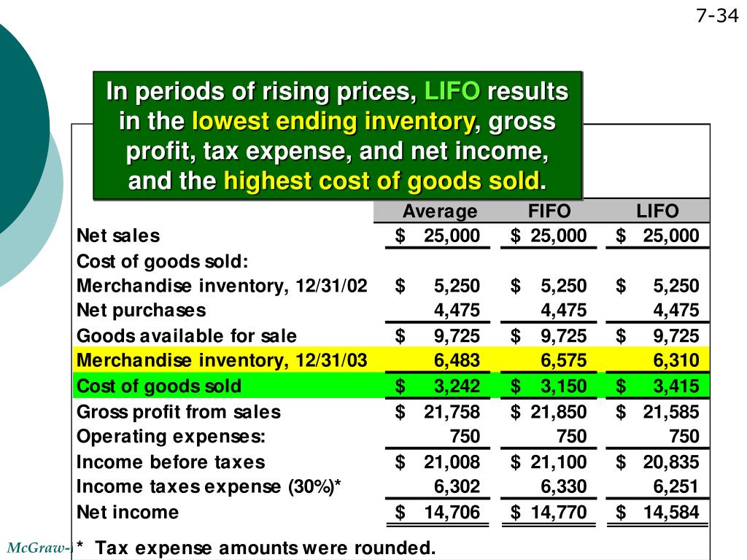747x560 pixels.
Task: Click Average cost of goods sold 3,242
Action: [457, 386]
